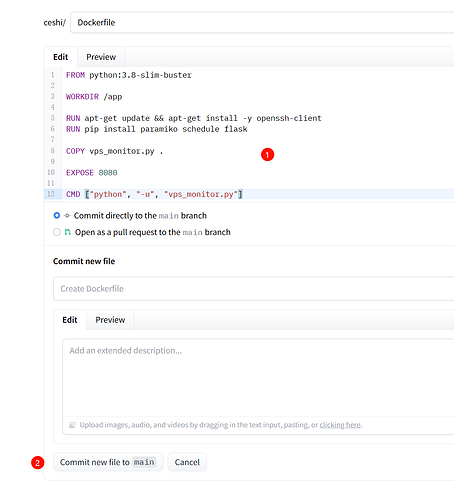Click the WORKDIR /app code line
This screenshot has height=500, width=454.
[x=94, y=97]
